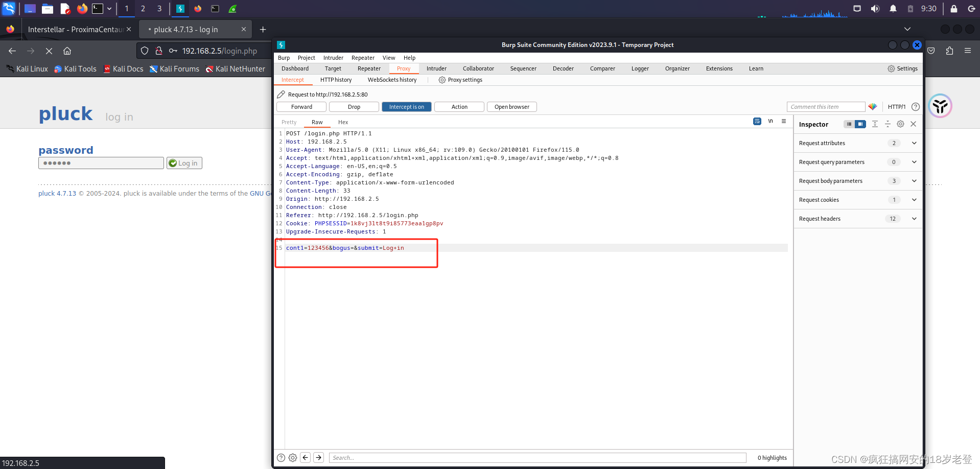This screenshot has width=980, height=469.
Task: Open Firefox tab list dropdown arrow
Action: click(x=907, y=29)
